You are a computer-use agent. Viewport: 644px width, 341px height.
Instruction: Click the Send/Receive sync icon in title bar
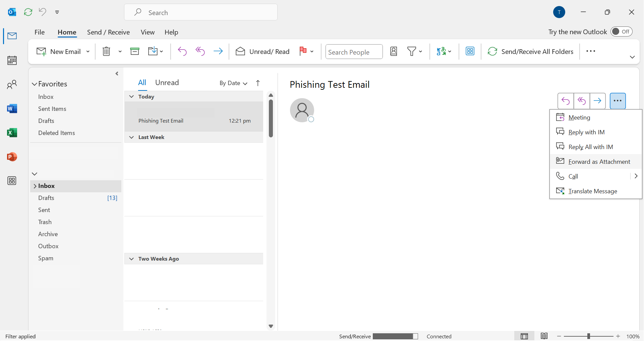[x=28, y=12]
